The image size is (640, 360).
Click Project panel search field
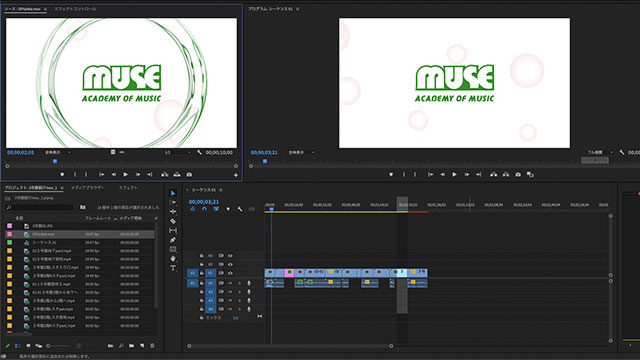[x=40, y=207]
